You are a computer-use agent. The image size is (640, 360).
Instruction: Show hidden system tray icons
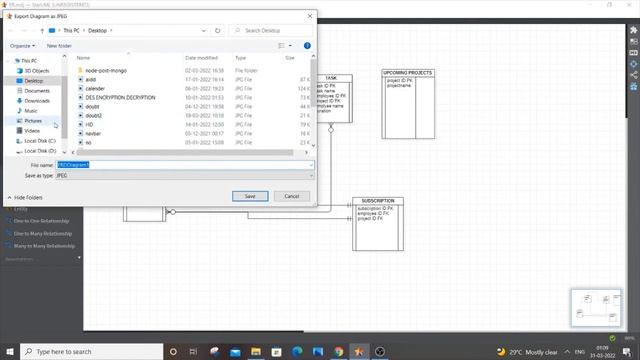click(567, 351)
